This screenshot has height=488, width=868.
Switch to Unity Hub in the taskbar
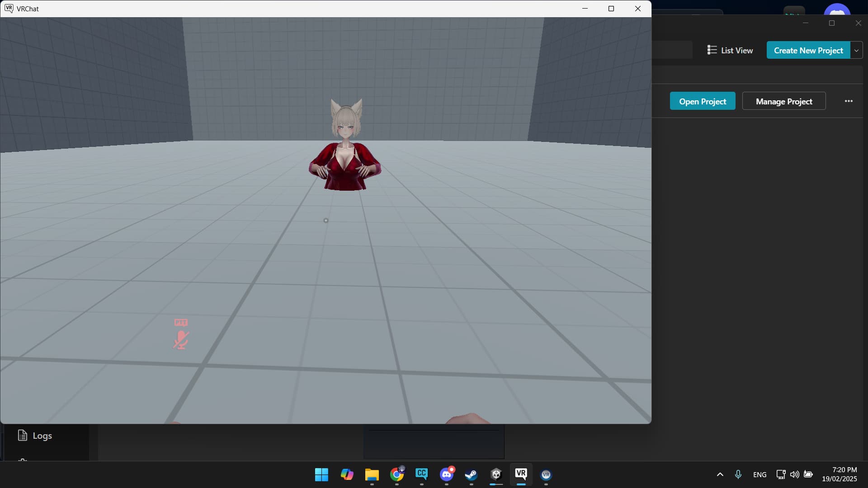[x=496, y=474]
